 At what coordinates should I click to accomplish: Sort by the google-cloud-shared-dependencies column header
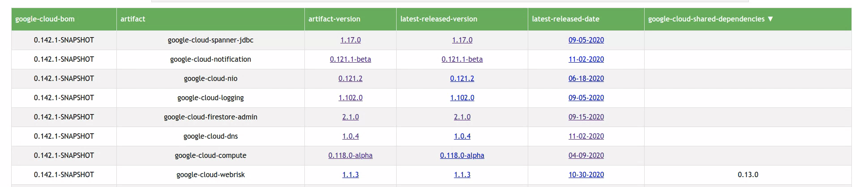(x=748, y=19)
